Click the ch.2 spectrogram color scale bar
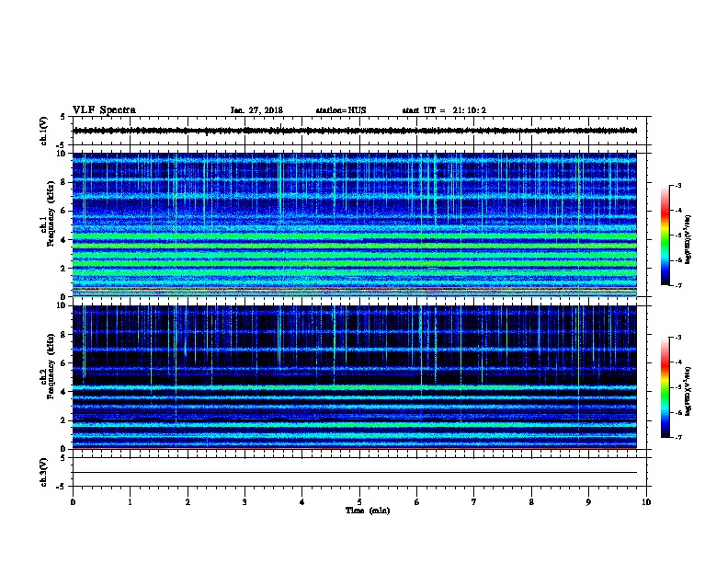Image resolution: width=728 pixels, height=563 pixels. (x=665, y=387)
